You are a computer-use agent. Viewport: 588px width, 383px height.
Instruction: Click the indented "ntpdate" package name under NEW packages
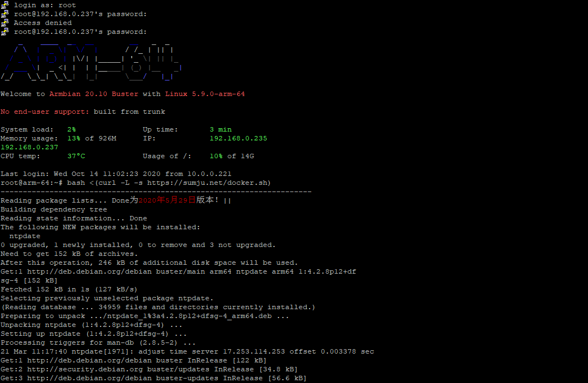click(x=24, y=236)
